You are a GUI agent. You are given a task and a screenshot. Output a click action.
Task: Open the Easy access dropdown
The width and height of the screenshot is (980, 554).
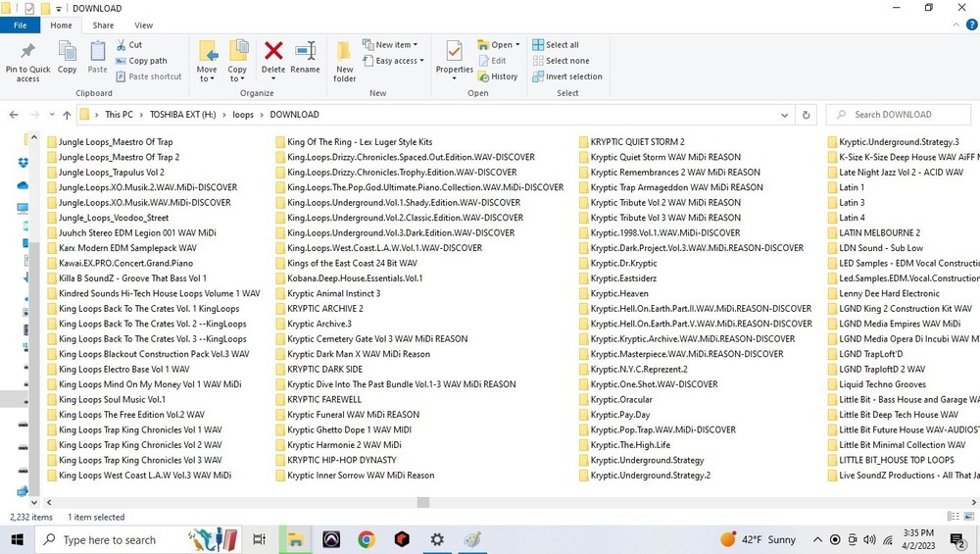[x=393, y=61]
